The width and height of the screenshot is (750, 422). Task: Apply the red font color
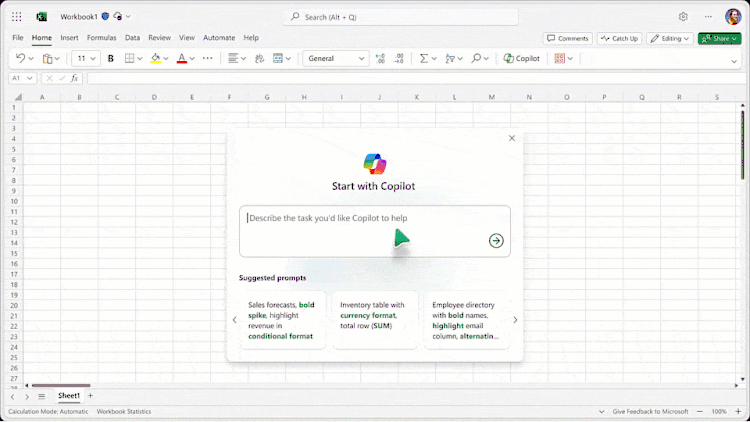(182, 58)
